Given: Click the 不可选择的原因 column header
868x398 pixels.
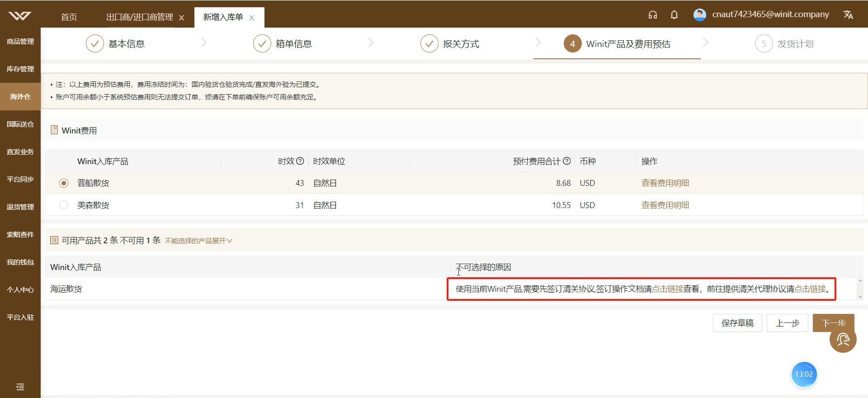Looking at the screenshot, I should pyautogui.click(x=483, y=267).
